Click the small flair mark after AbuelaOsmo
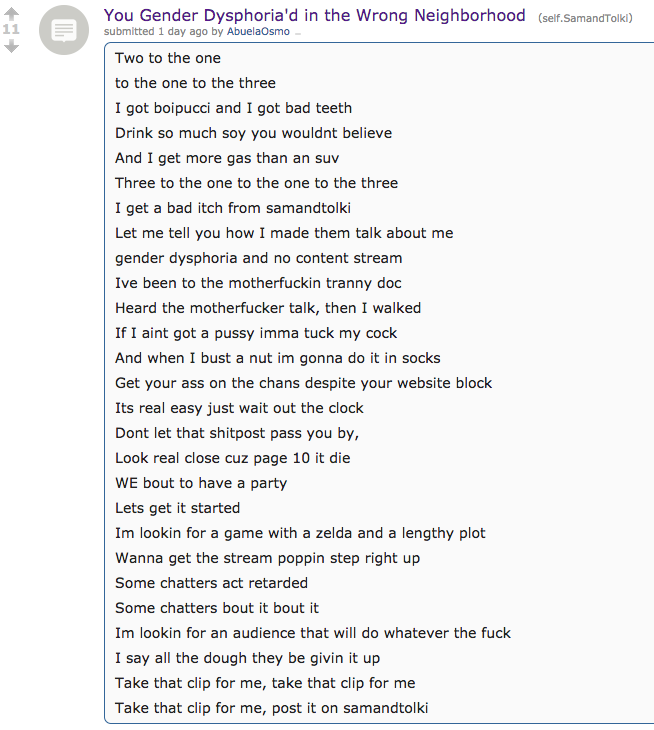654x730 pixels. point(298,33)
